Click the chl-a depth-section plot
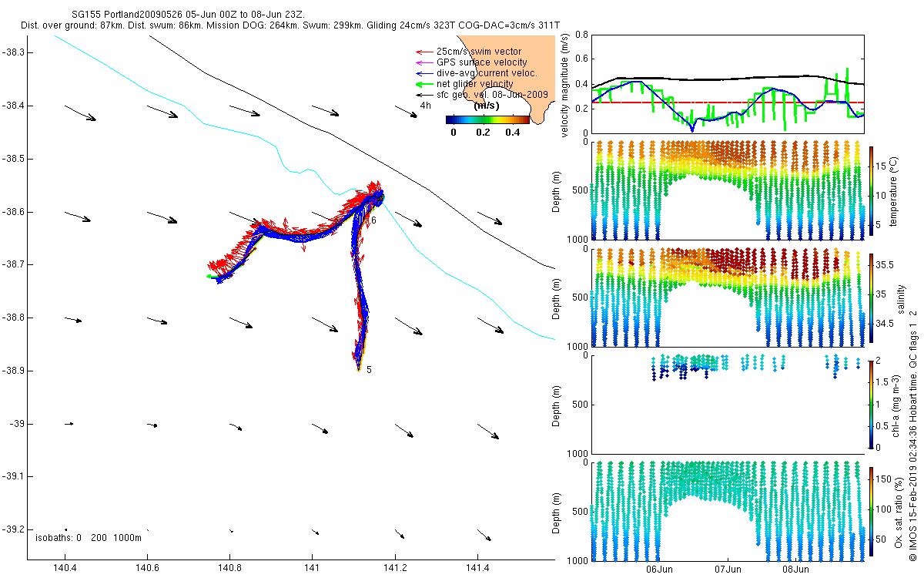This screenshot has width=924, height=578. [728, 404]
